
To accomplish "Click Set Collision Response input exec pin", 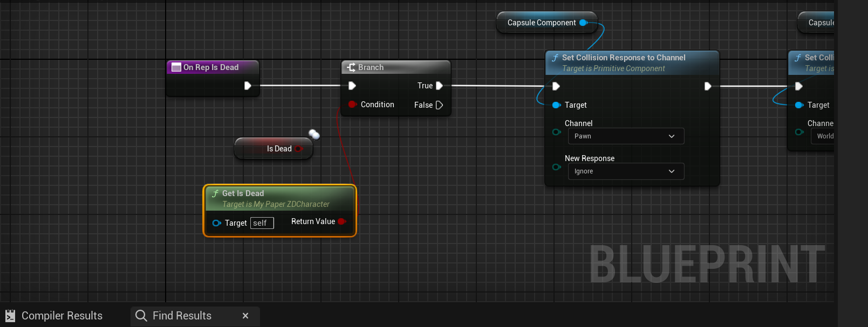I will tap(556, 86).
